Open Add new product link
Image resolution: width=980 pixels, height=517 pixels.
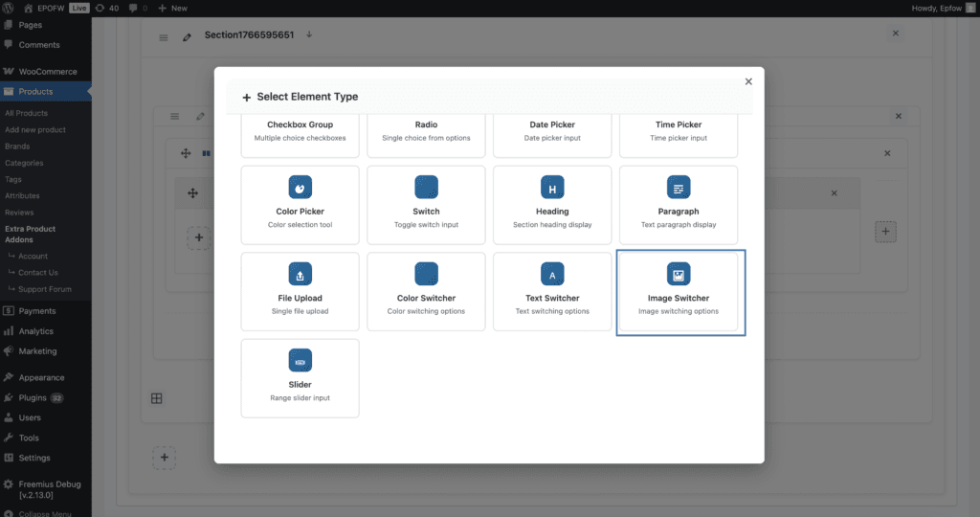(35, 130)
